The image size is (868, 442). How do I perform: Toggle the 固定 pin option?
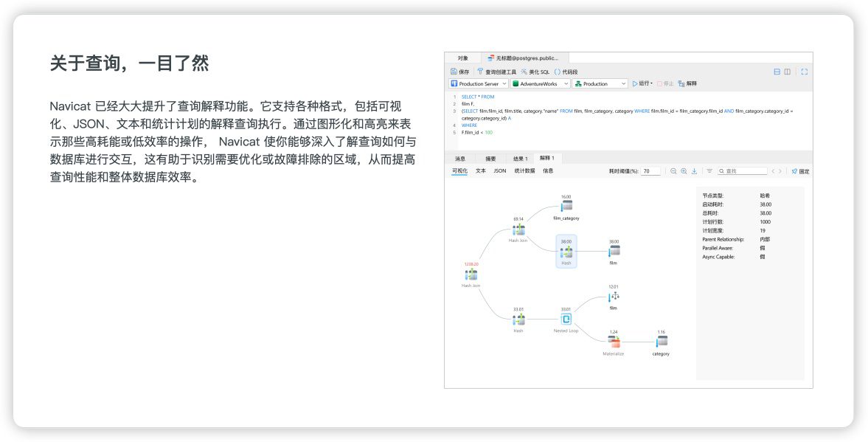pyautogui.click(x=800, y=171)
